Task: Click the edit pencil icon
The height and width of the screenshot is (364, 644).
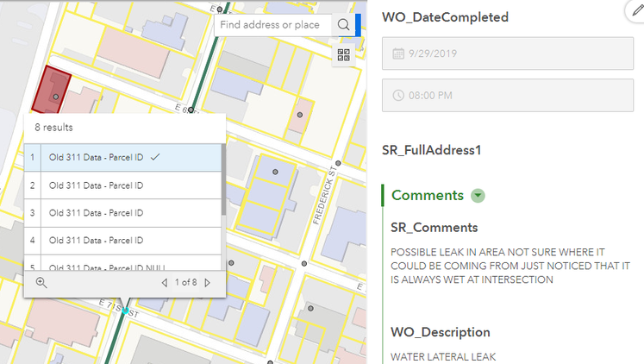Action: pos(634,9)
